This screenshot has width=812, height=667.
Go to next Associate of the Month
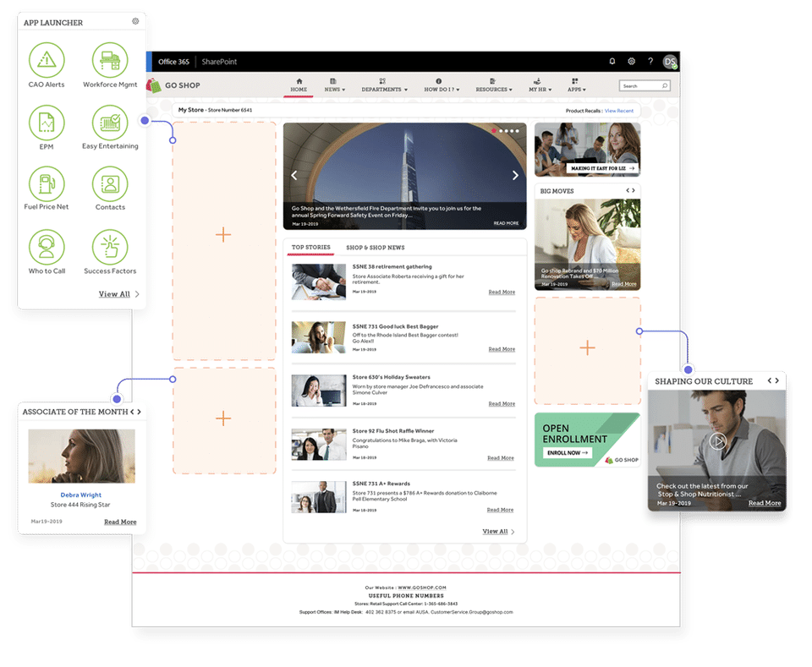[x=139, y=412]
